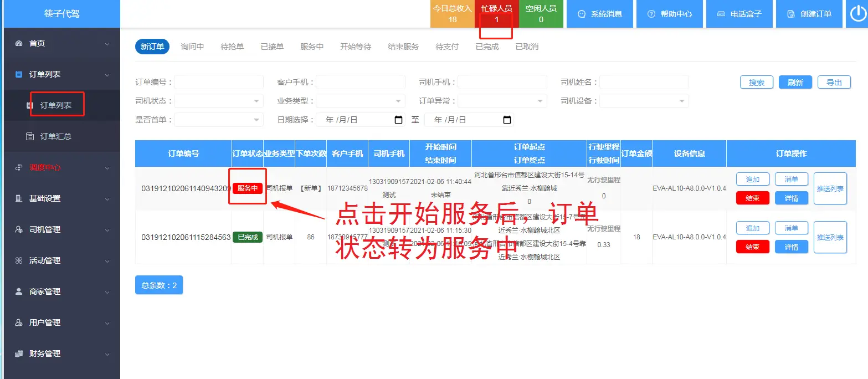Switch to the 询问中 tab

192,47
